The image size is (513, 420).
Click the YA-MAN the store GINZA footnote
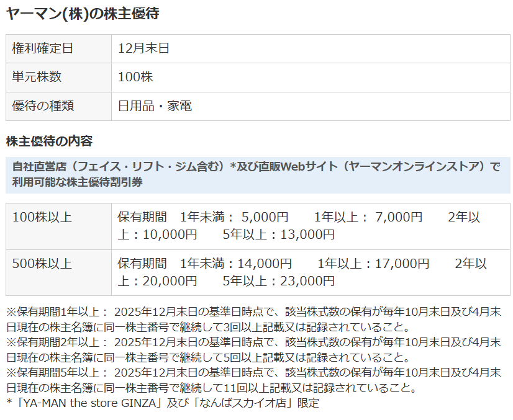pos(162,403)
